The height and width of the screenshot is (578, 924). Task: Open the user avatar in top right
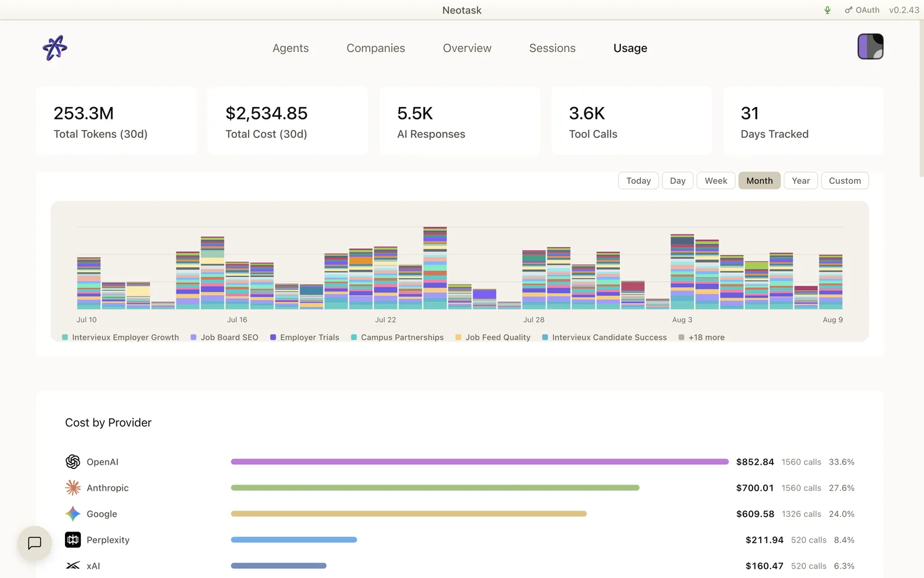click(870, 46)
